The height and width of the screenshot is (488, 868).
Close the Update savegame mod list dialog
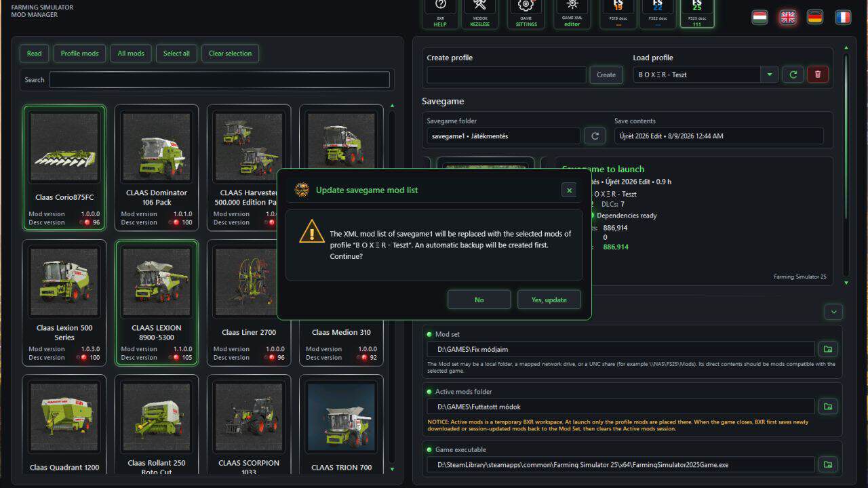pyautogui.click(x=569, y=190)
